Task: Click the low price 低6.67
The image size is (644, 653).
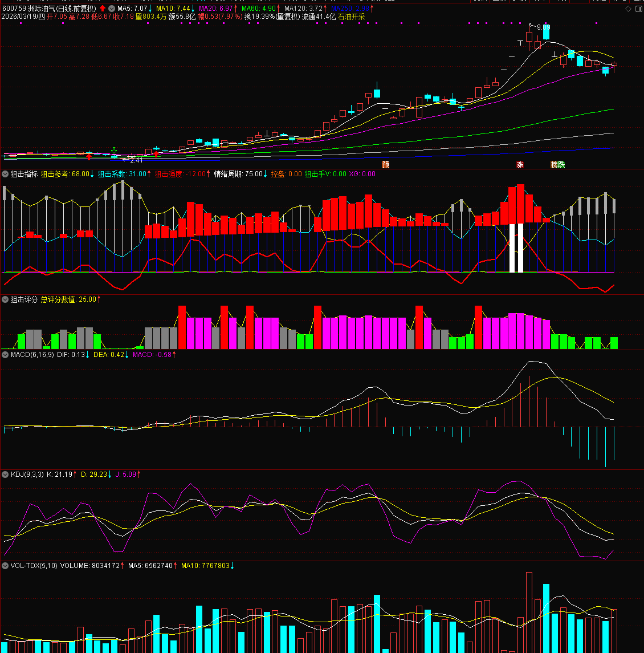Action: [101, 17]
